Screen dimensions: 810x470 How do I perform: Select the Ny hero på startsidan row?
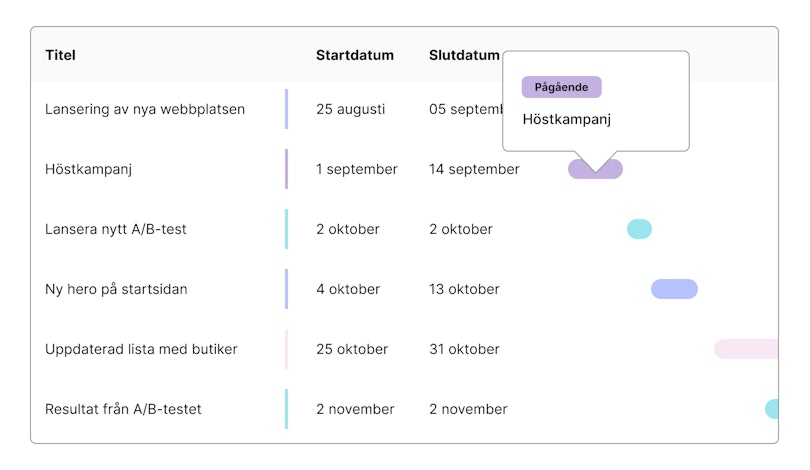[x=116, y=289]
